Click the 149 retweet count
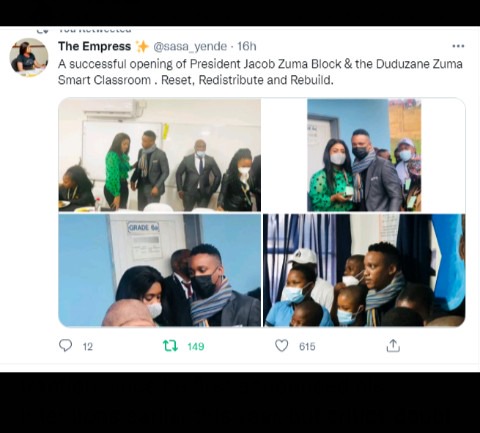480x433 pixels. (196, 347)
